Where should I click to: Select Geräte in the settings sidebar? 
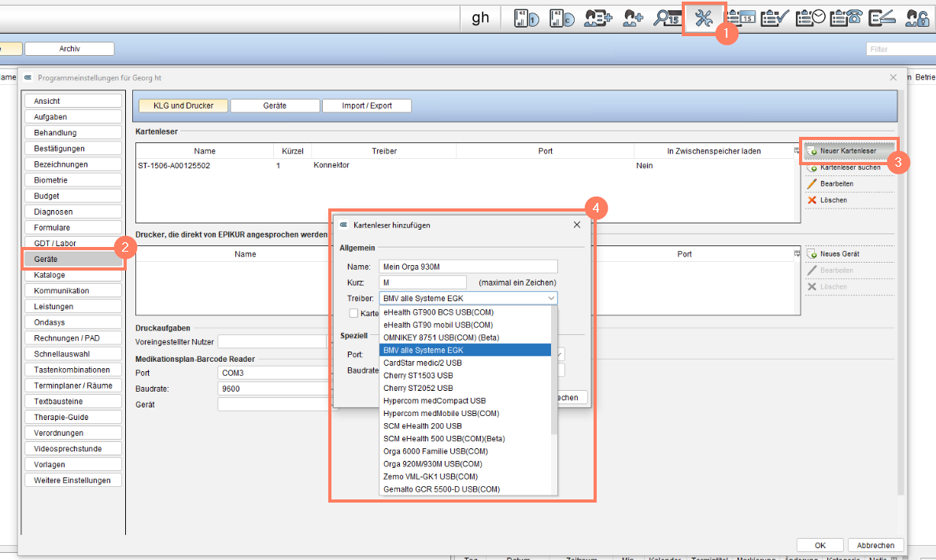tap(73, 260)
